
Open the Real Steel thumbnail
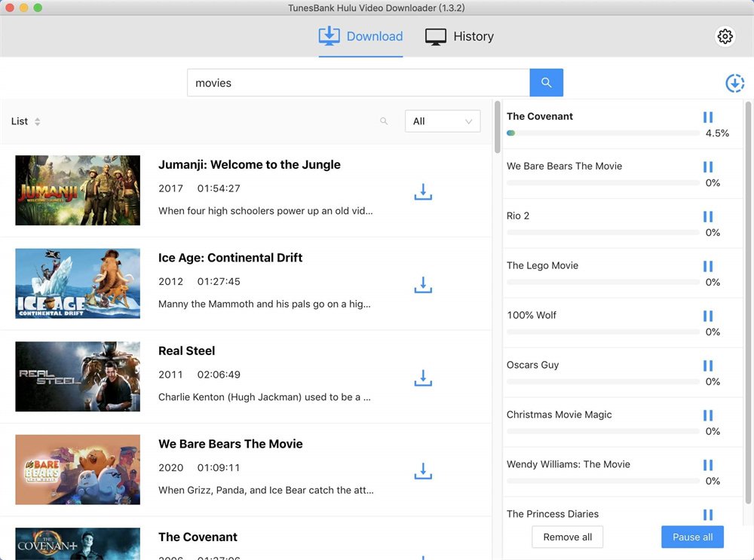coord(78,376)
